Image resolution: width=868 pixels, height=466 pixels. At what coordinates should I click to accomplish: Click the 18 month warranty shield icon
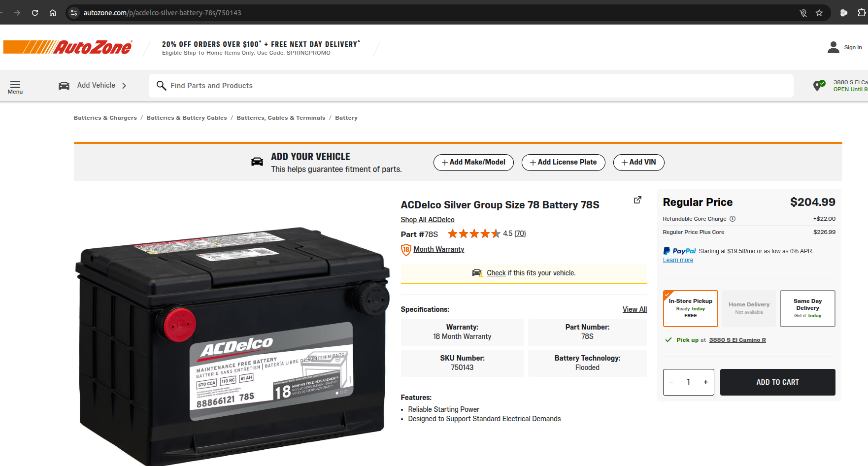tap(406, 250)
